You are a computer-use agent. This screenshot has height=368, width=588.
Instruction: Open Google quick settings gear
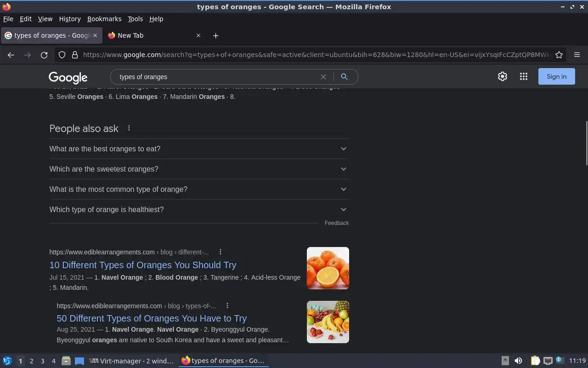503,77
